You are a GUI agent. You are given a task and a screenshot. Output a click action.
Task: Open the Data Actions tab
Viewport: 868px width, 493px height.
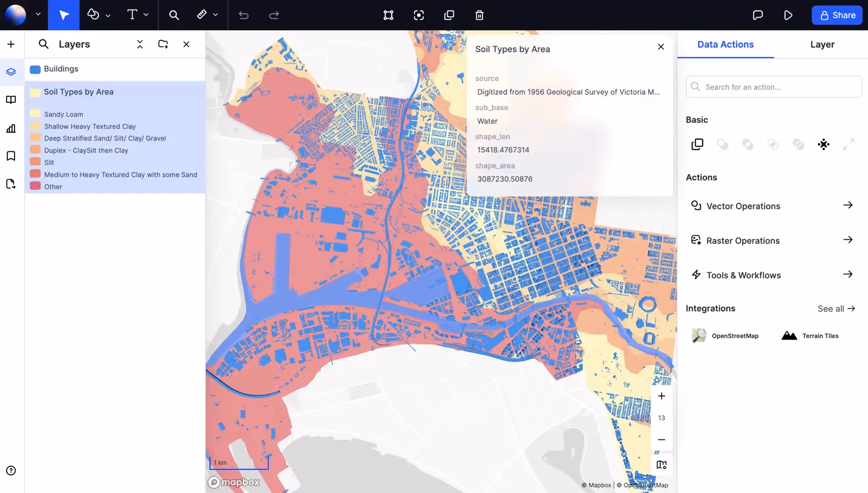[x=725, y=44]
